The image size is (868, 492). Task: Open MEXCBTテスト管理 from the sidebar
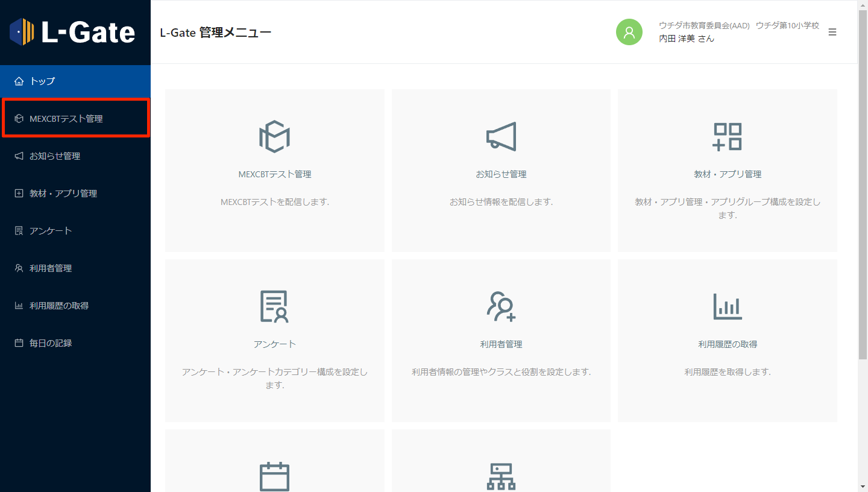[x=75, y=119]
